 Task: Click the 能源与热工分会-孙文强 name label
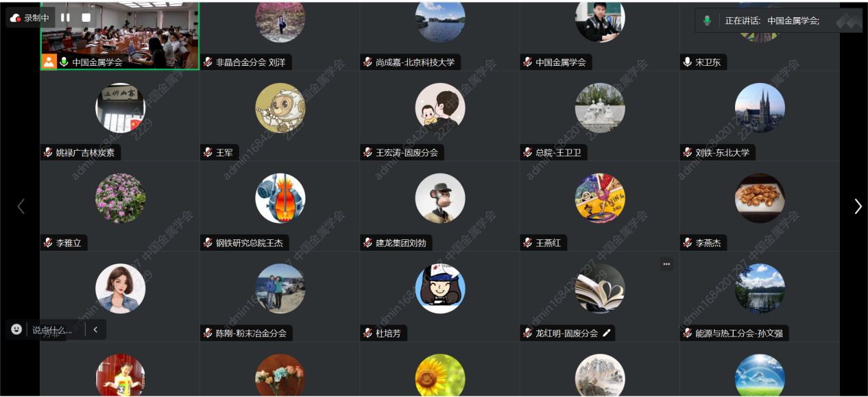tap(739, 333)
